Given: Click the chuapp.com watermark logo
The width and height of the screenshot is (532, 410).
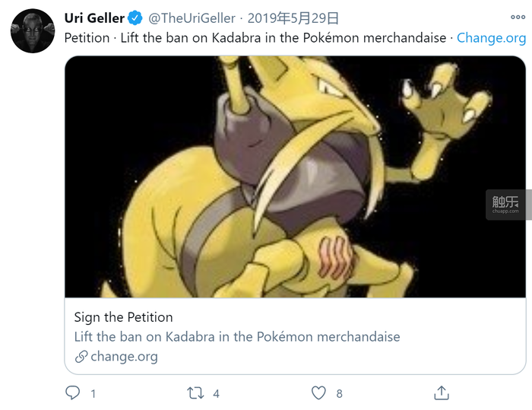Looking at the screenshot, I should pyautogui.click(x=505, y=205).
